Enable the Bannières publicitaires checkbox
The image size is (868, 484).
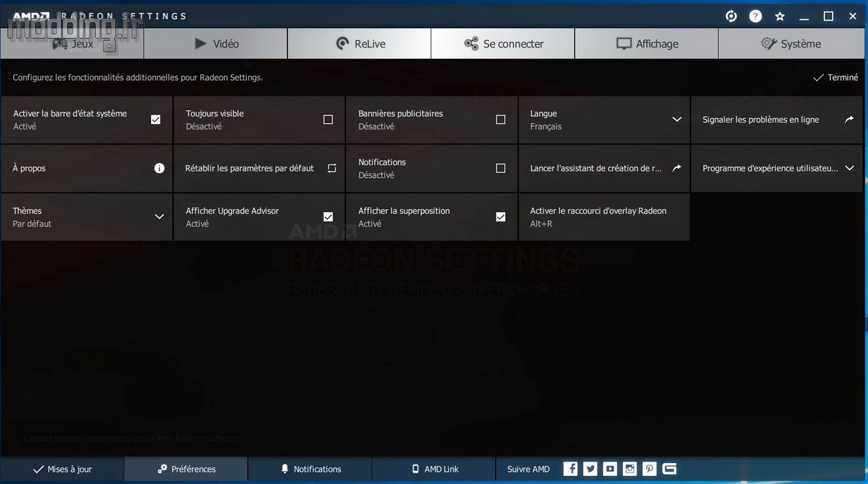[500, 119]
